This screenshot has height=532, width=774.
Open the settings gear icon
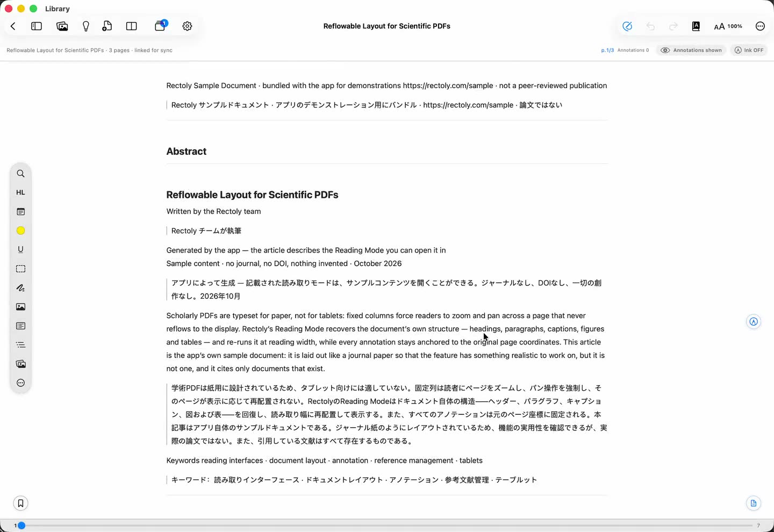(x=187, y=26)
